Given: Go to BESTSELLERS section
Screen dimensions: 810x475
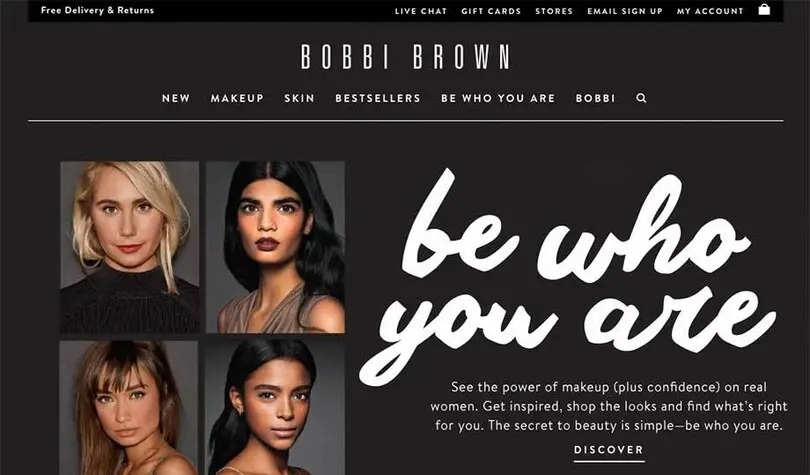Looking at the screenshot, I should point(378,98).
